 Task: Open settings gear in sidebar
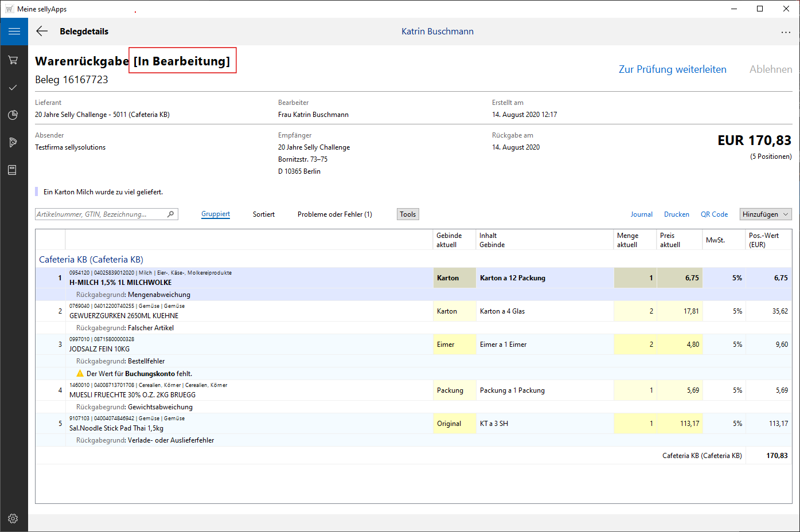tap(13, 518)
